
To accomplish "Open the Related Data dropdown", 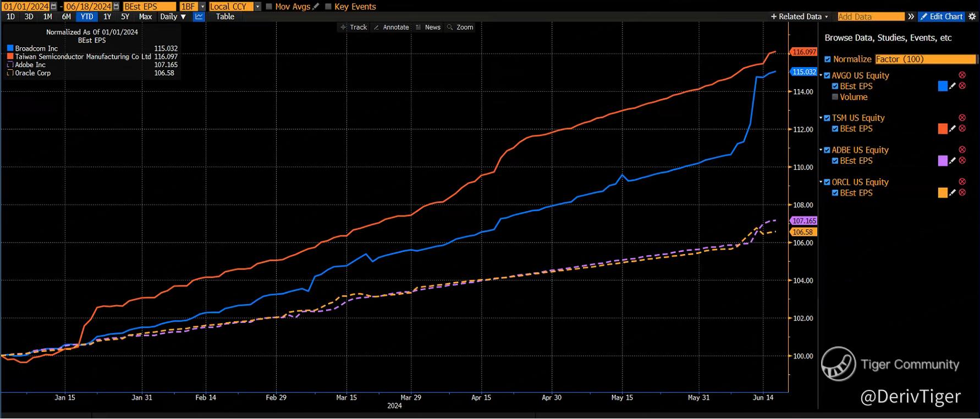I will tap(800, 16).
